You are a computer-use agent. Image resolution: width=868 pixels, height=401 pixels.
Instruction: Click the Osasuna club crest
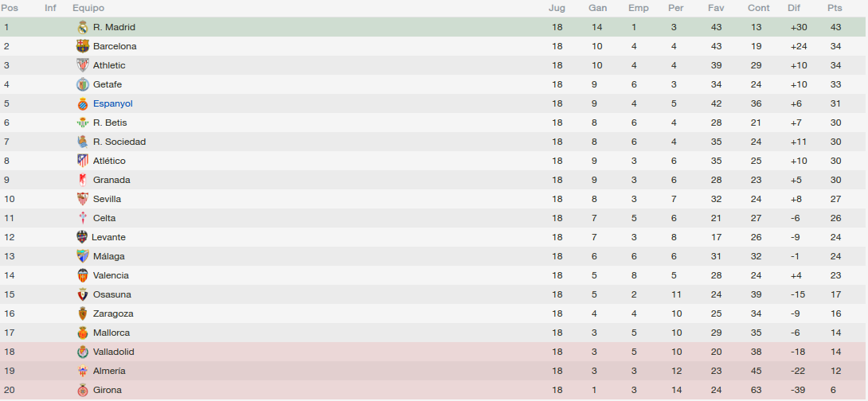[x=83, y=294]
